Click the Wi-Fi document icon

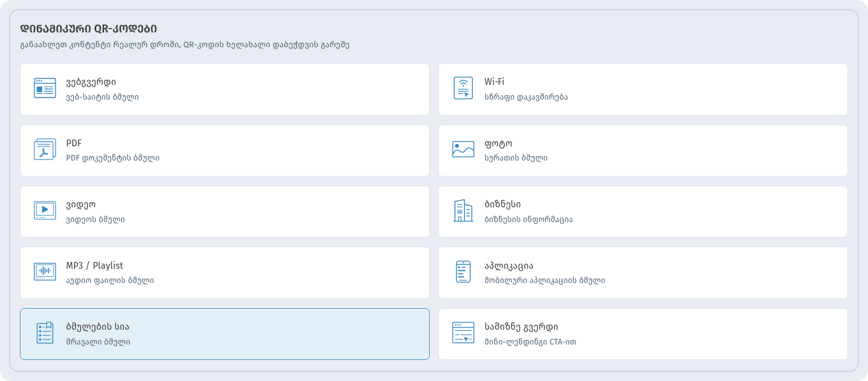[463, 88]
